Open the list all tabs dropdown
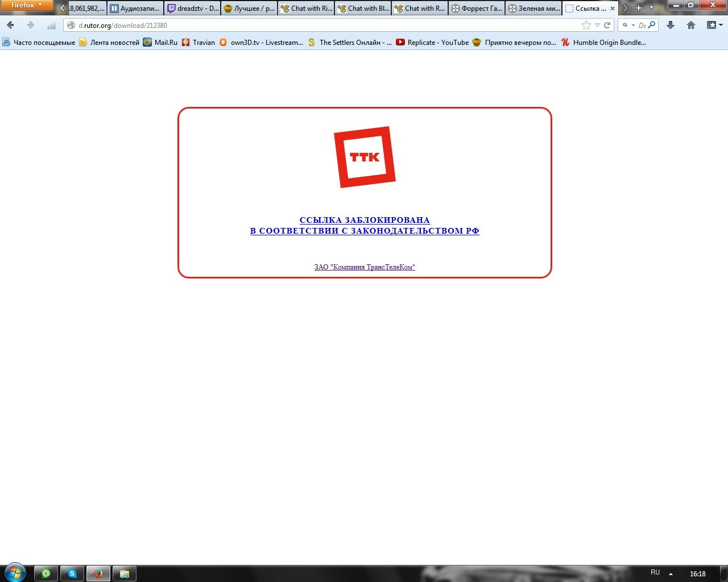 (x=651, y=8)
